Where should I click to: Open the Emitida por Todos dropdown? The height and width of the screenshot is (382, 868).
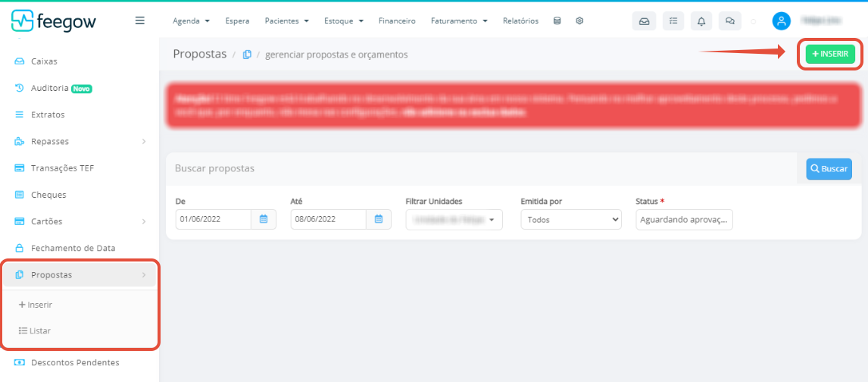tap(571, 219)
